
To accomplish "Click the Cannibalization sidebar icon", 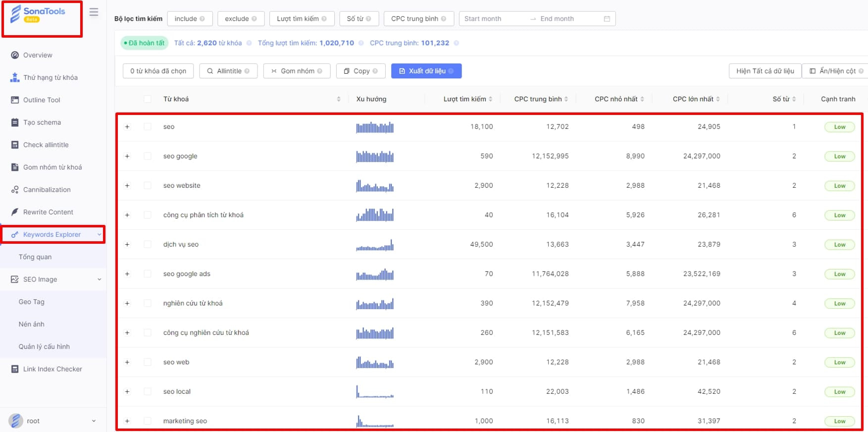I will point(15,190).
